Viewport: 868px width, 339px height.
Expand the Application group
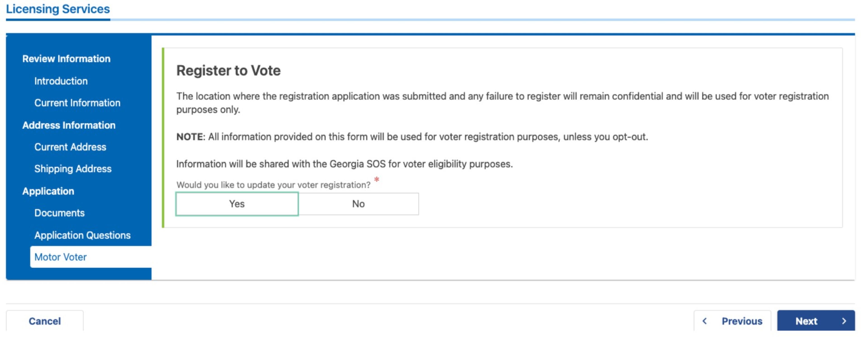[x=49, y=191]
